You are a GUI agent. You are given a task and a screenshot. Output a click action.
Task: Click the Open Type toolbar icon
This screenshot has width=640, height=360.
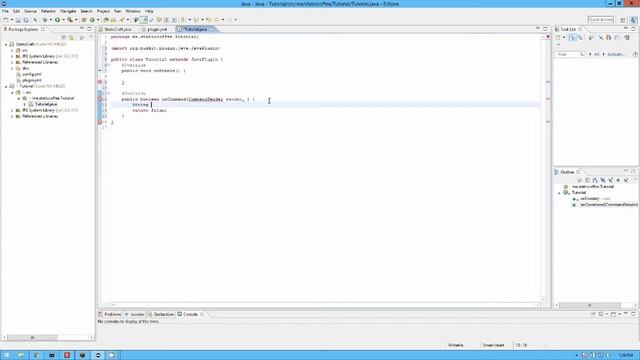106,20
